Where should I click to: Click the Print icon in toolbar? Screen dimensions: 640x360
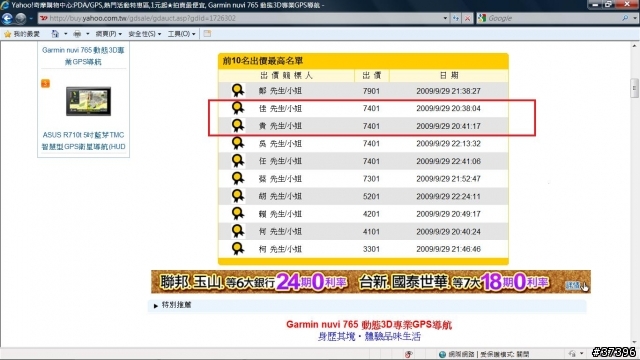pyautogui.click(x=77, y=34)
